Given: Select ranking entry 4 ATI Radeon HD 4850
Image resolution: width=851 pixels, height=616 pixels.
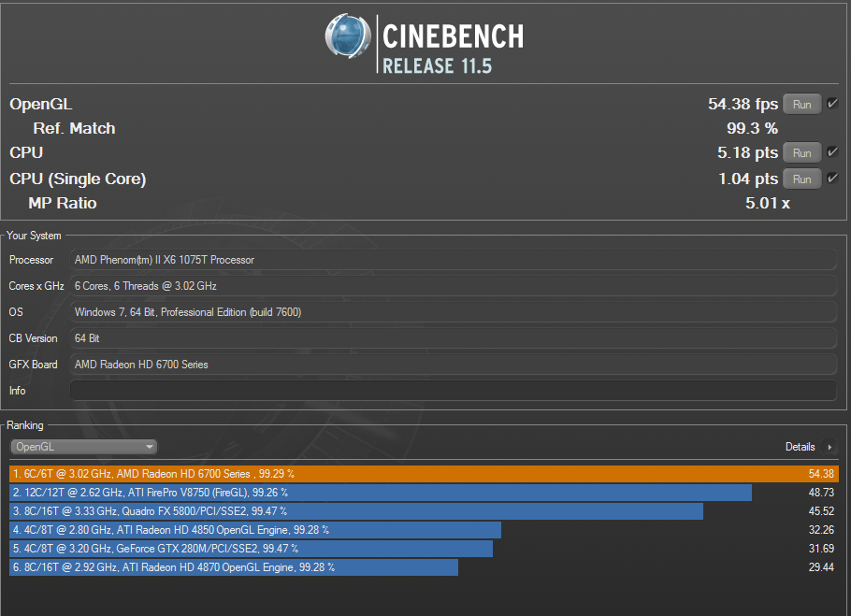Looking at the screenshot, I should [255, 530].
